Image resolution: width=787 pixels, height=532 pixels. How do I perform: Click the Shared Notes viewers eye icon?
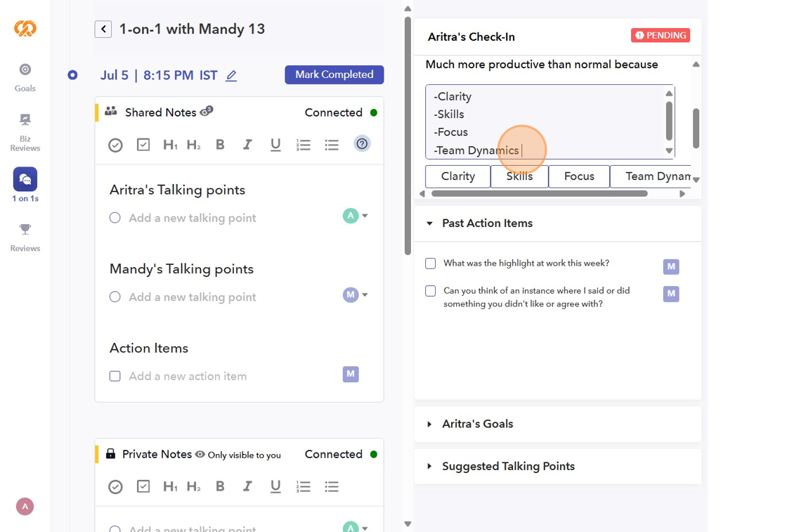[x=207, y=112]
